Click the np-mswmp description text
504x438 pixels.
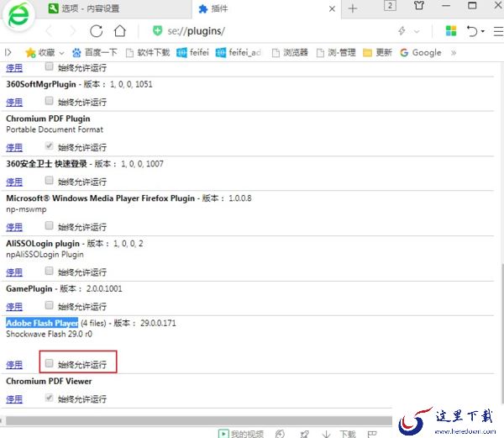click(x=26, y=209)
